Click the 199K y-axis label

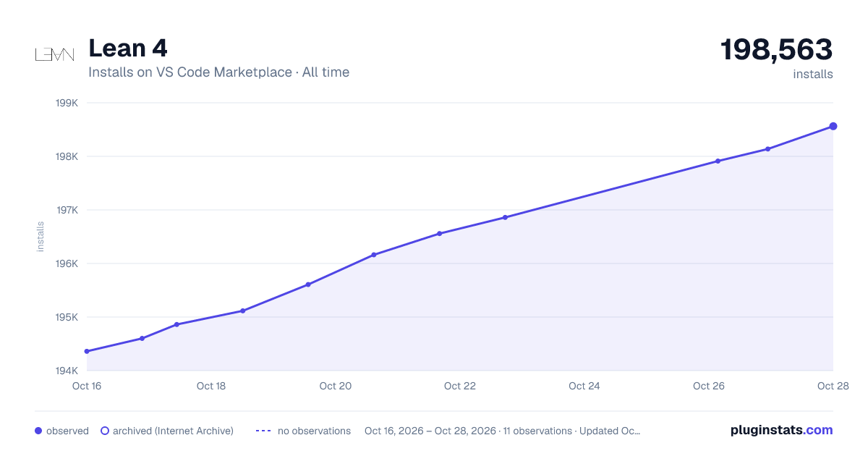click(67, 103)
